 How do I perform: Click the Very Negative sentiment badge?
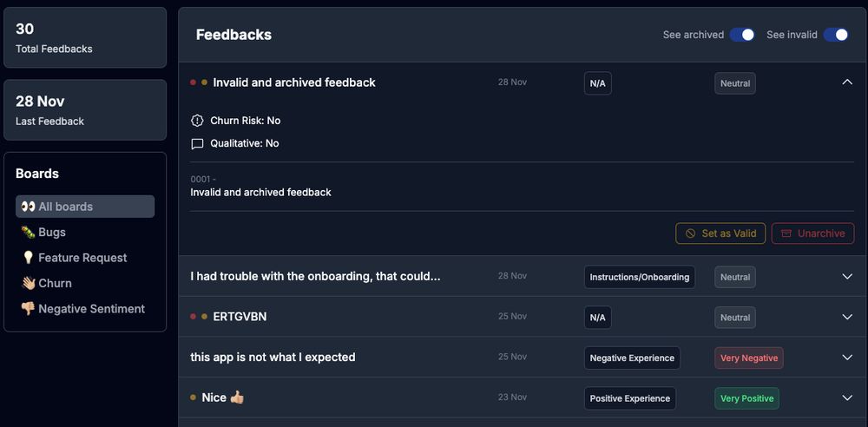[x=749, y=358]
